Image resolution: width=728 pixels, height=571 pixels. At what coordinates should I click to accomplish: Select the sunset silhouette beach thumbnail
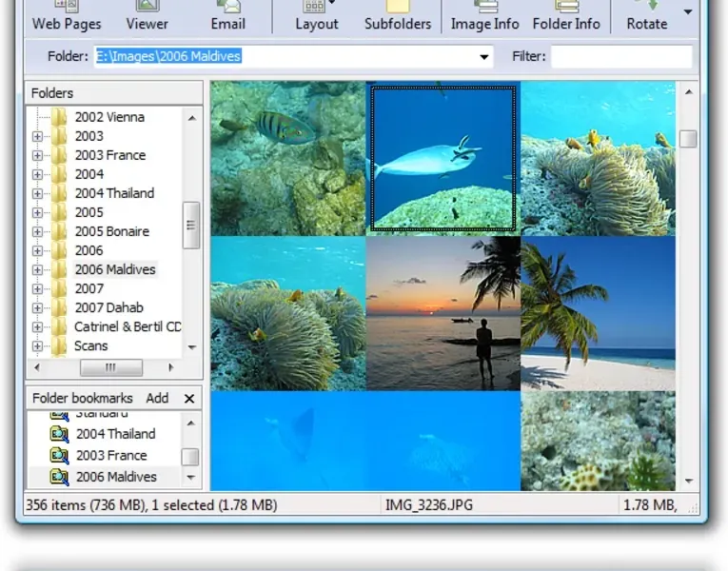tap(443, 313)
